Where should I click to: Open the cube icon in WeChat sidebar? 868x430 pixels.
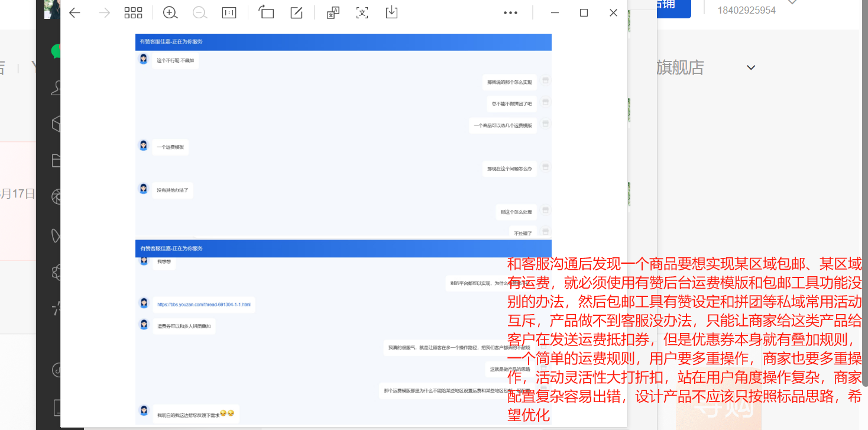pyautogui.click(x=57, y=124)
